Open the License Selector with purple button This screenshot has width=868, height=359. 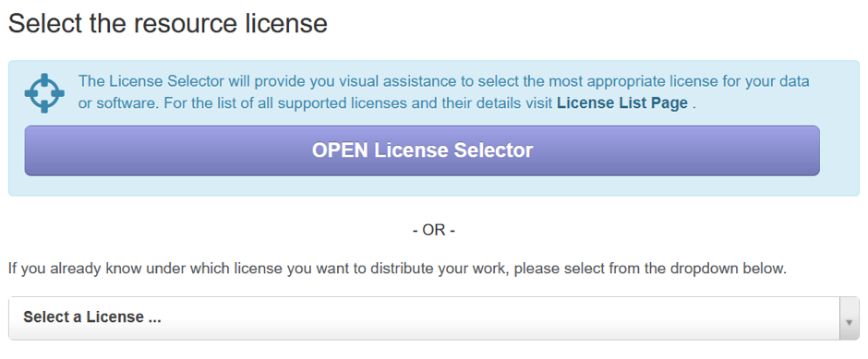click(x=422, y=150)
